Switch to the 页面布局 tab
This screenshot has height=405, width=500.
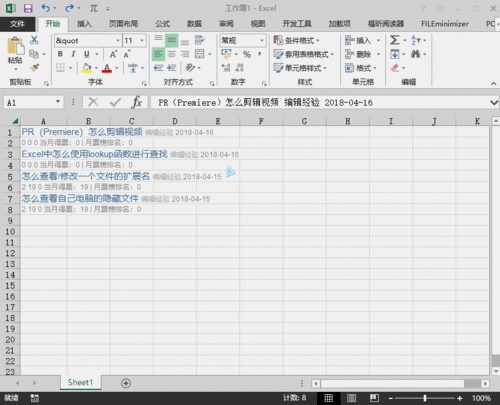123,24
